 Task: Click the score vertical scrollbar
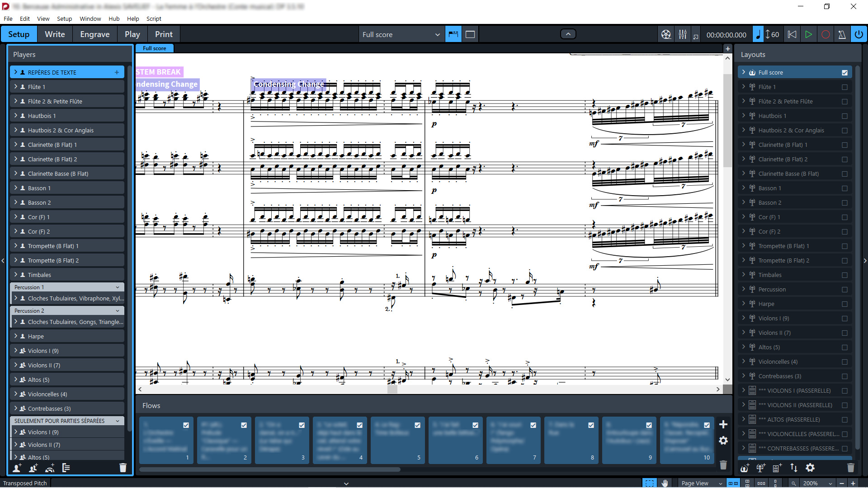(727, 120)
